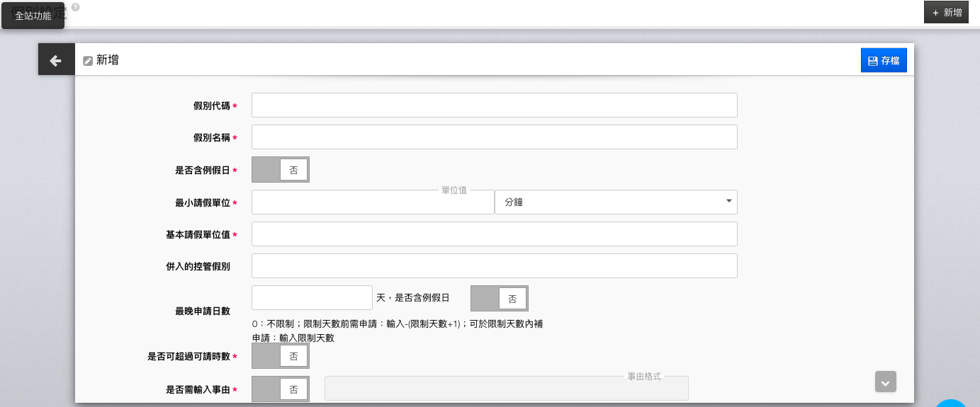Open the 全站功能 menu

pos(33,16)
